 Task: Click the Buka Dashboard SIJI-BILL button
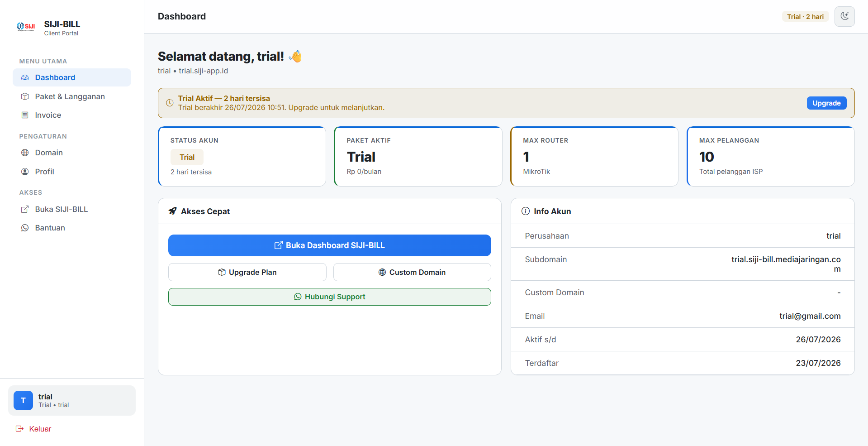329,245
